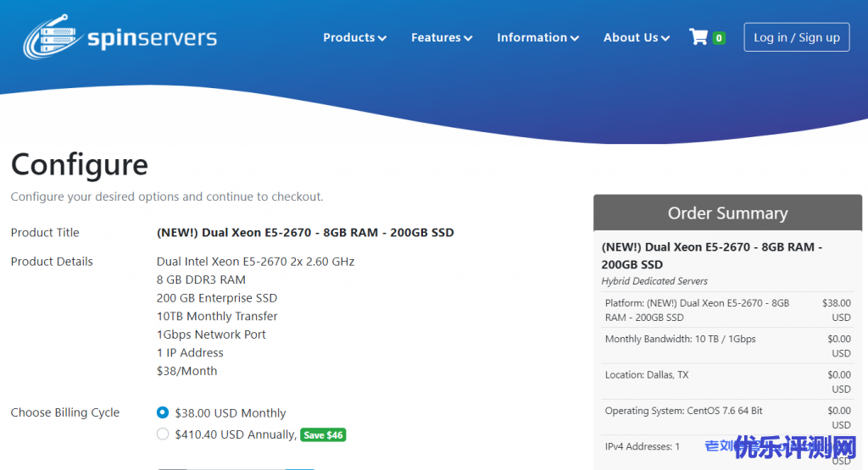Click the Operating System CentOS 7.6 row
The width and height of the screenshot is (868, 470).
pyautogui.click(x=683, y=411)
